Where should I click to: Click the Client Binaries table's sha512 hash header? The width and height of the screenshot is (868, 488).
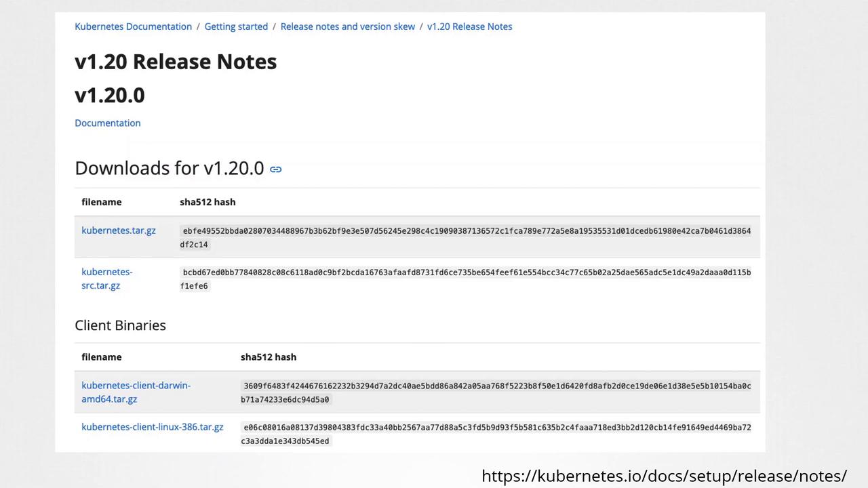click(268, 357)
